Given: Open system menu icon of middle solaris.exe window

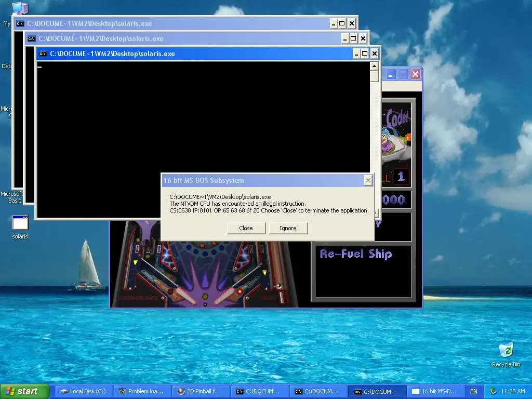Looking at the screenshot, I should pos(32,38).
